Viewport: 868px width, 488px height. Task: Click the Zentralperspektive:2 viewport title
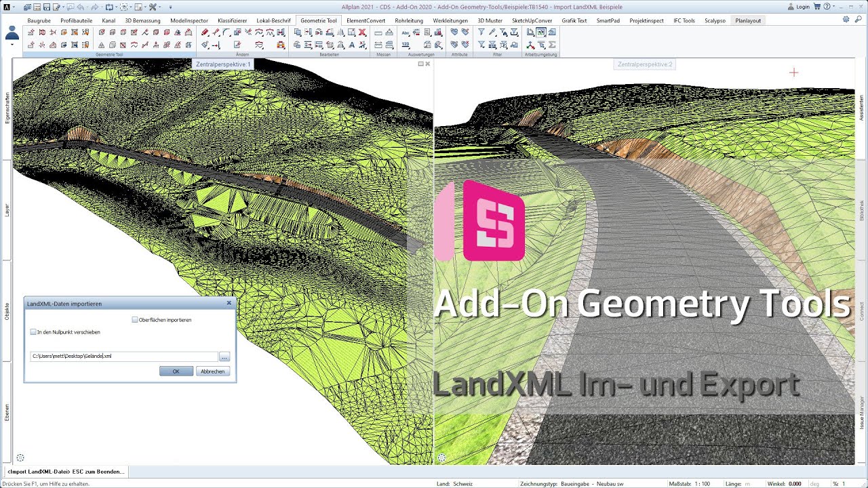[x=645, y=64]
